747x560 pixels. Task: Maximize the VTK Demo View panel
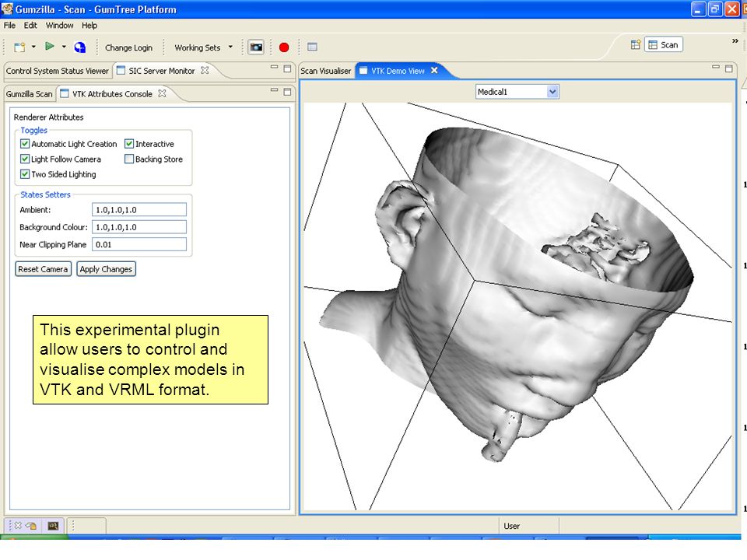729,68
